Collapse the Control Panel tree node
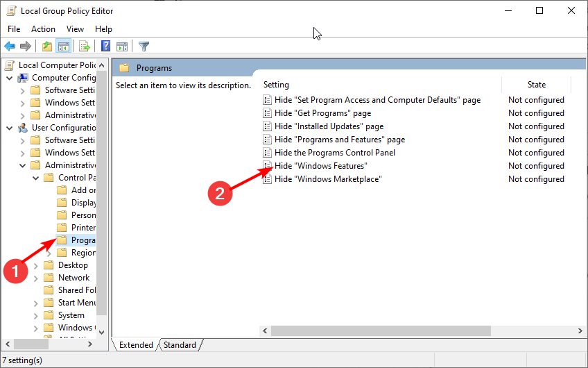This screenshot has height=368, width=588. 36,178
